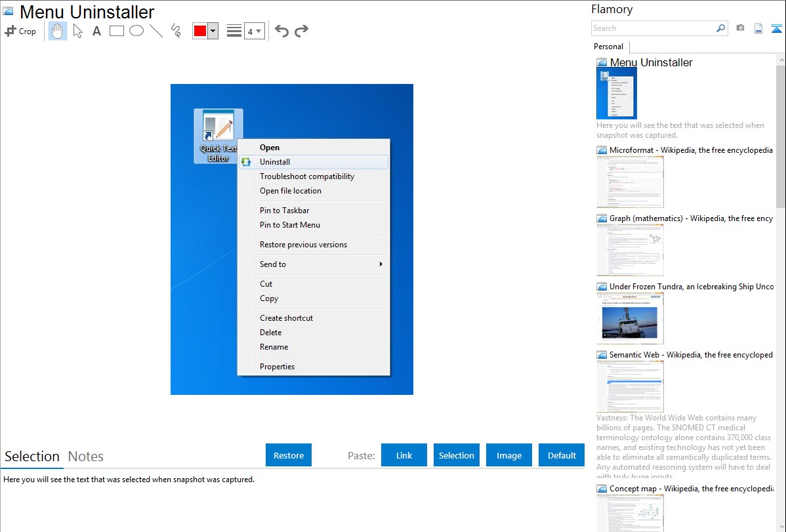786x532 pixels.
Task: Click Cut in the context menu
Action: click(x=314, y=284)
